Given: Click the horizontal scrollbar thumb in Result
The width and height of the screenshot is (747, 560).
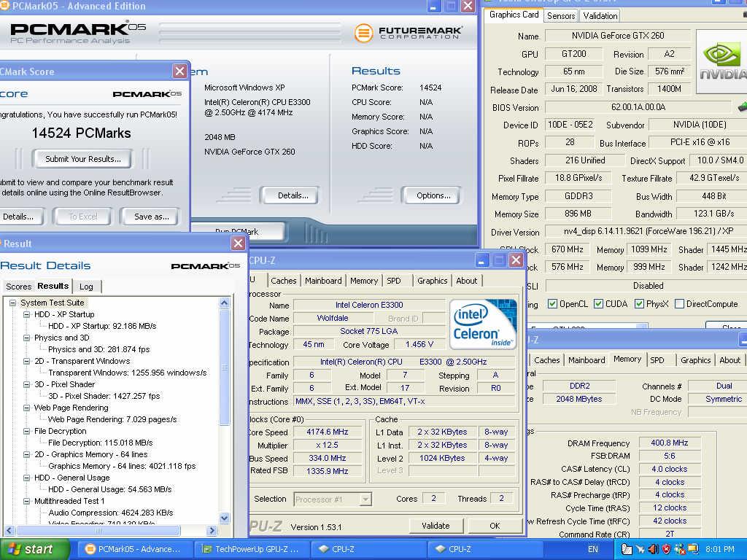Looking at the screenshot, I should pos(98,530).
